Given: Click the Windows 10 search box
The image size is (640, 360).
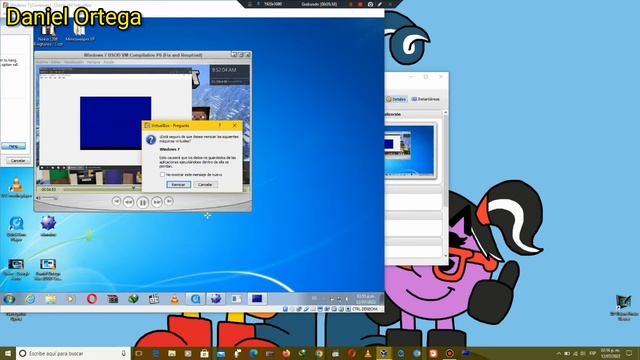Looking at the screenshot, I should click(73, 353).
